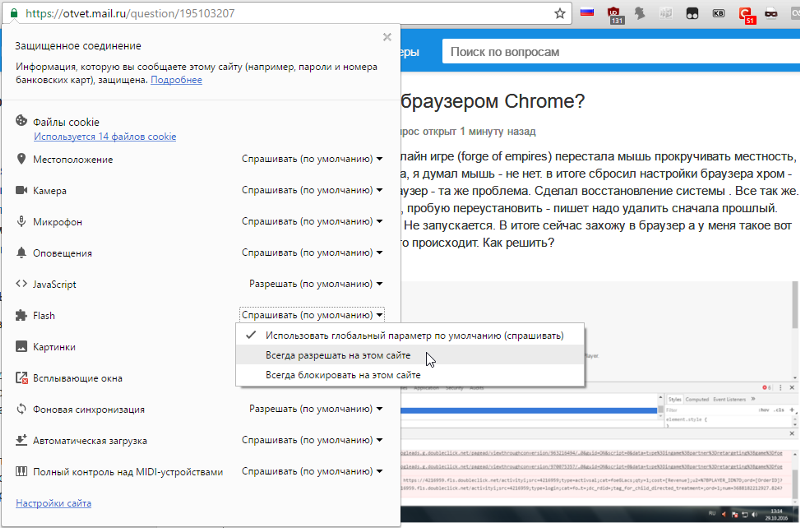Open Фоновая синхронизация permission dropdown
Screen dimensions: 800x528
315,409
